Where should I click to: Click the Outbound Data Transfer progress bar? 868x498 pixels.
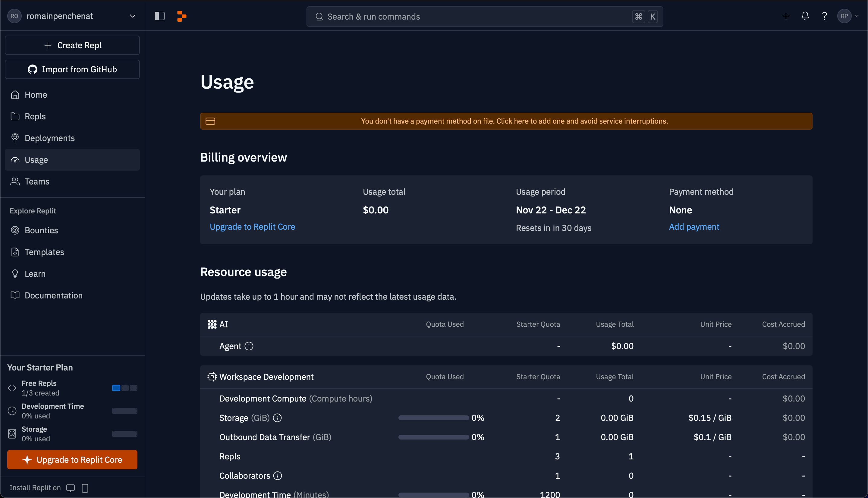point(433,437)
